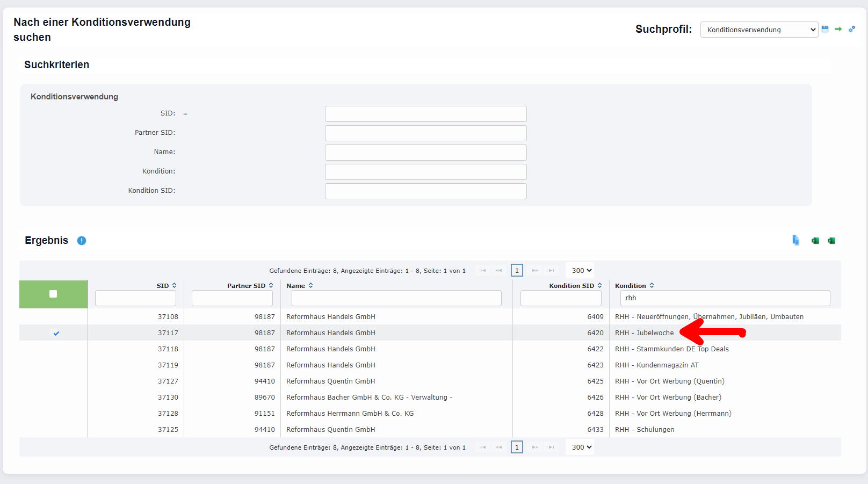Click the blue info icon beside Ergebnis
The image size is (868, 484).
(x=82, y=241)
